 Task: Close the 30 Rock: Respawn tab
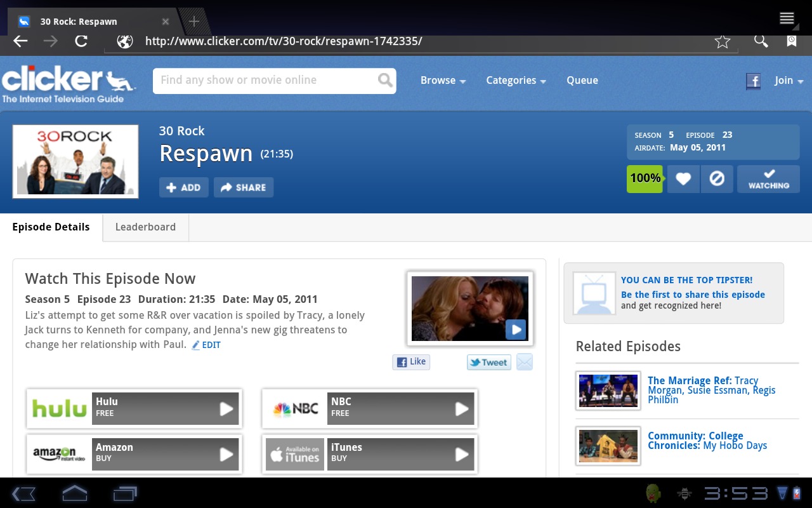point(166,22)
